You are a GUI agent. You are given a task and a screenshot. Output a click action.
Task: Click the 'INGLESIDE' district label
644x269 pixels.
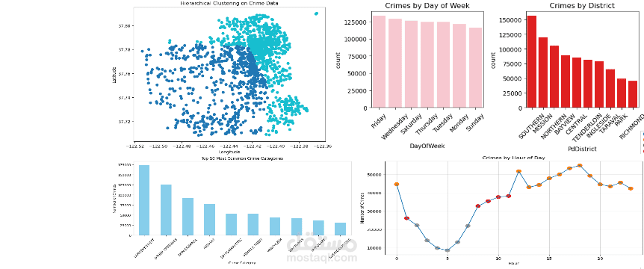598,126
